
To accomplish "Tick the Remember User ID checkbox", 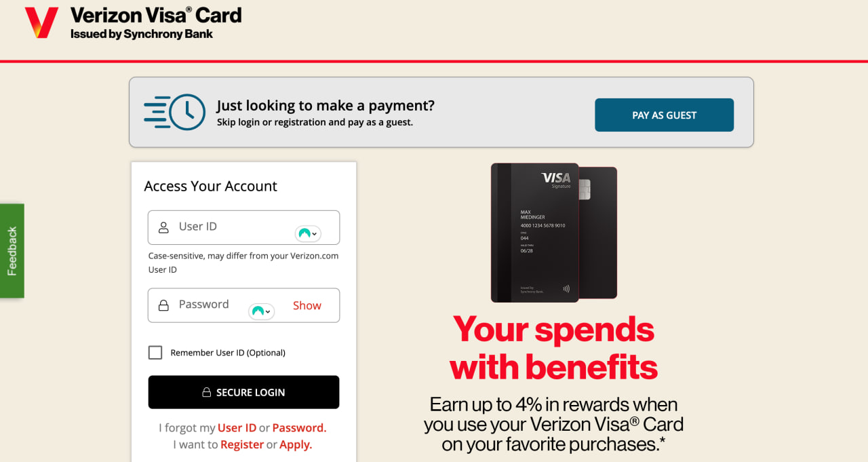I will [155, 353].
